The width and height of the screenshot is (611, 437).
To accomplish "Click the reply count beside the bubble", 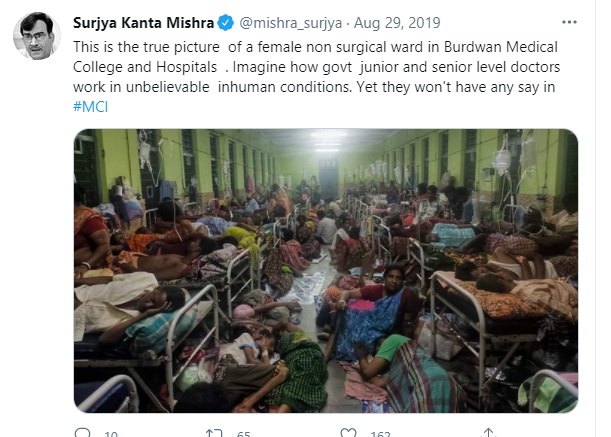I will click(x=111, y=433).
